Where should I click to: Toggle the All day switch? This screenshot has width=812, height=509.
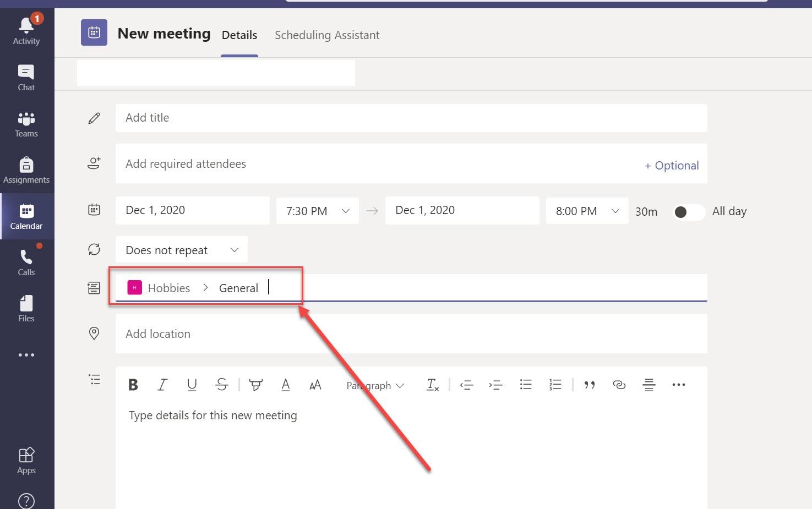(689, 212)
